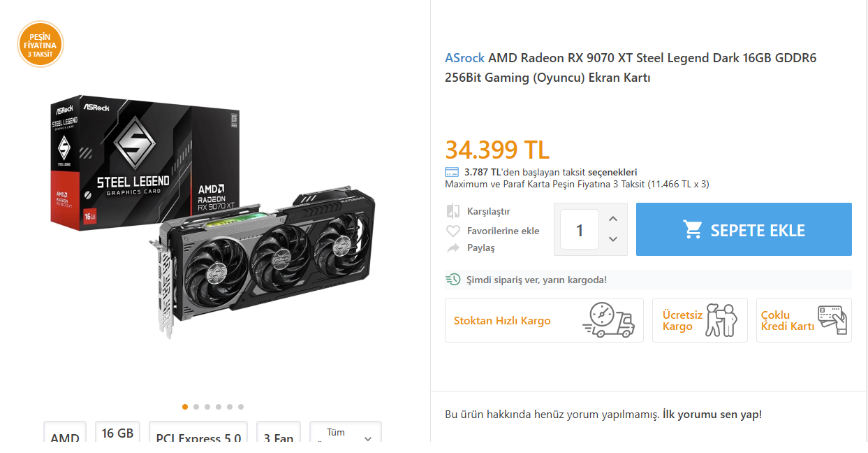Click the compare (Karşılaştır) icon
Viewport: 868px width, 453px height.
(453, 211)
